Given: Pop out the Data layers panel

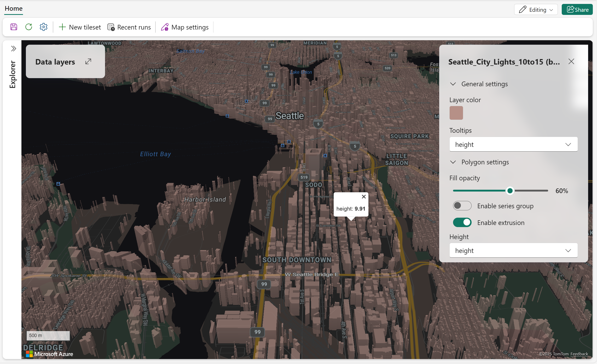Looking at the screenshot, I should click(x=88, y=61).
